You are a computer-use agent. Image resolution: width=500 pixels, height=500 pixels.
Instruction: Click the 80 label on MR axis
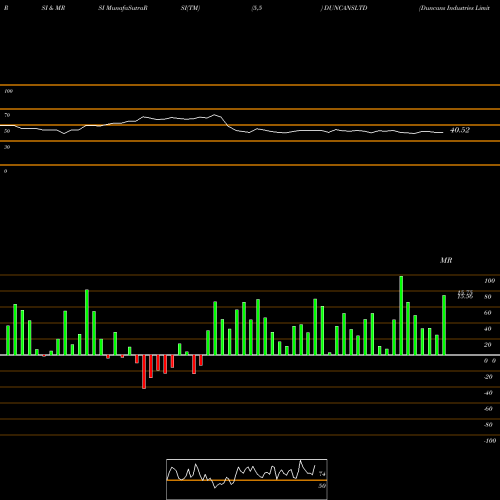[488, 297]
